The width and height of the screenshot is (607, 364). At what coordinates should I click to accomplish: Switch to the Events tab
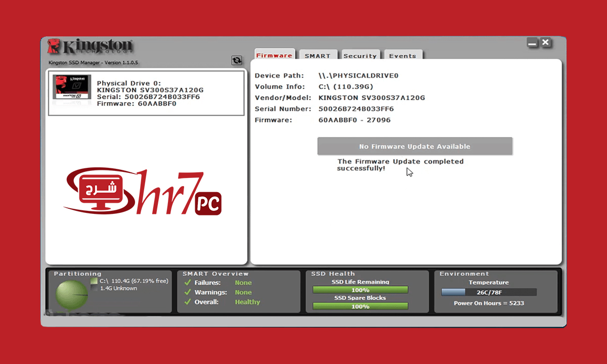(403, 55)
